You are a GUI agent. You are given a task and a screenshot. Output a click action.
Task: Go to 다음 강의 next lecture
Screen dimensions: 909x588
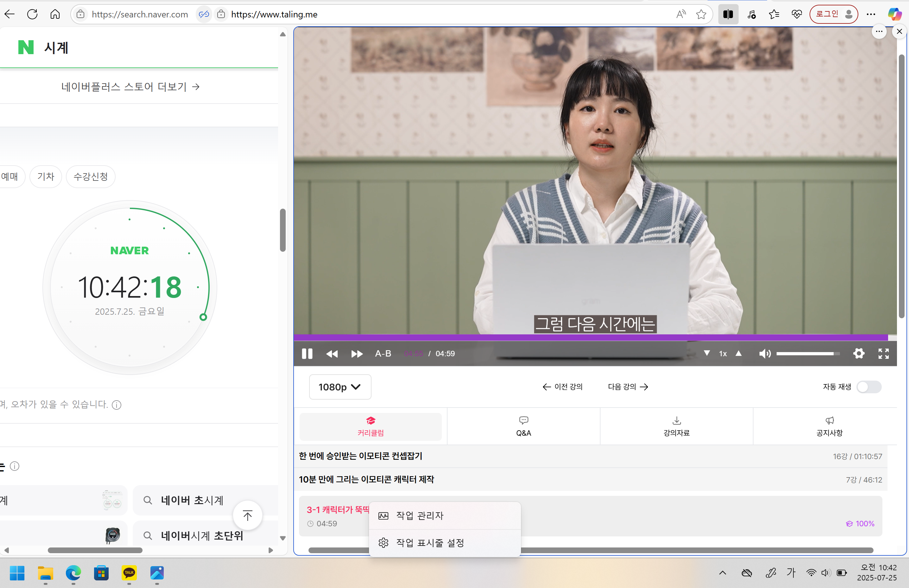pos(627,387)
